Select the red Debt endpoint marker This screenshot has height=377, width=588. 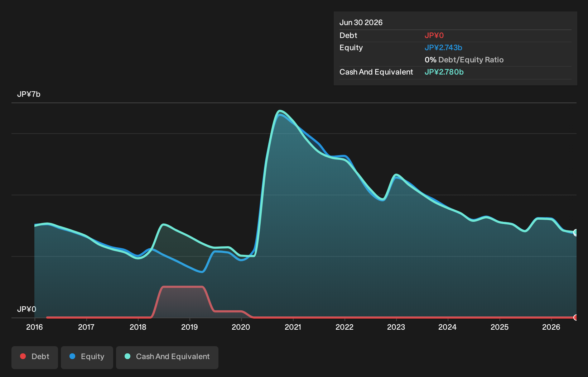coord(576,318)
